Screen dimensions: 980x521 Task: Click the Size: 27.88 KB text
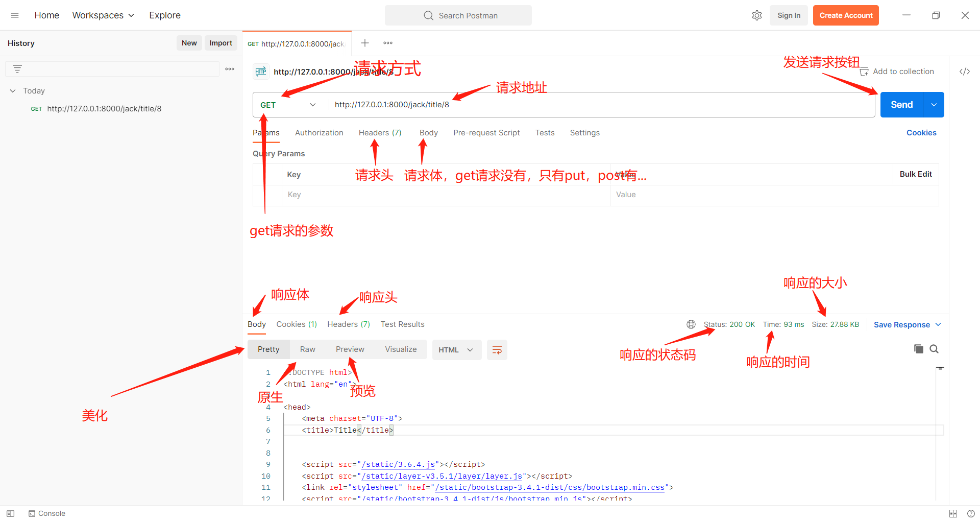pyautogui.click(x=836, y=324)
